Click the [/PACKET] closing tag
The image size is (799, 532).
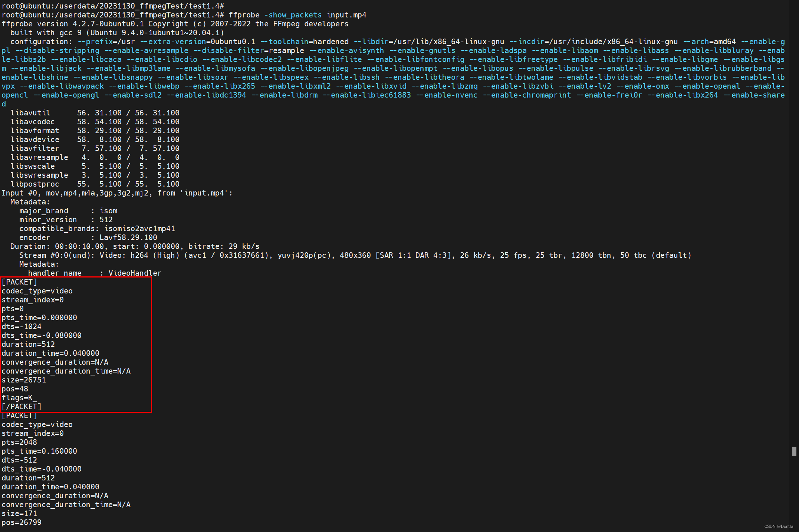(x=22, y=407)
